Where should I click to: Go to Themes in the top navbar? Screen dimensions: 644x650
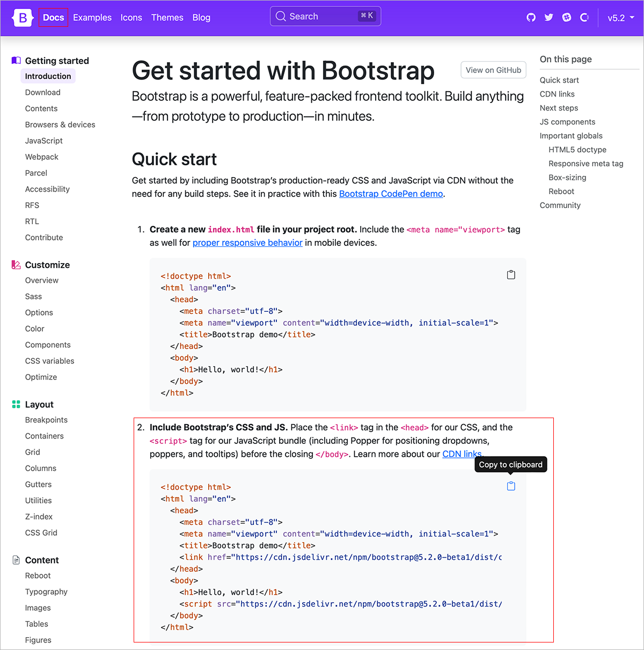(x=167, y=18)
